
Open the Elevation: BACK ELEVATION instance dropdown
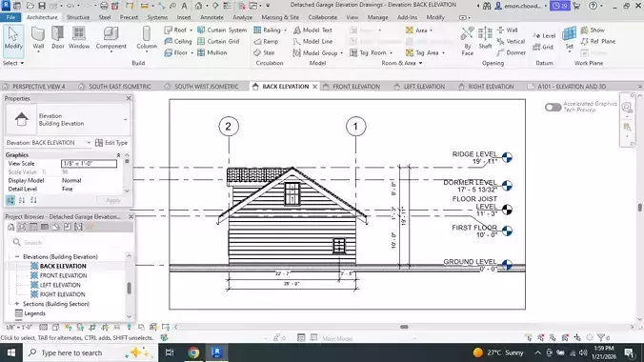pyautogui.click(x=89, y=143)
